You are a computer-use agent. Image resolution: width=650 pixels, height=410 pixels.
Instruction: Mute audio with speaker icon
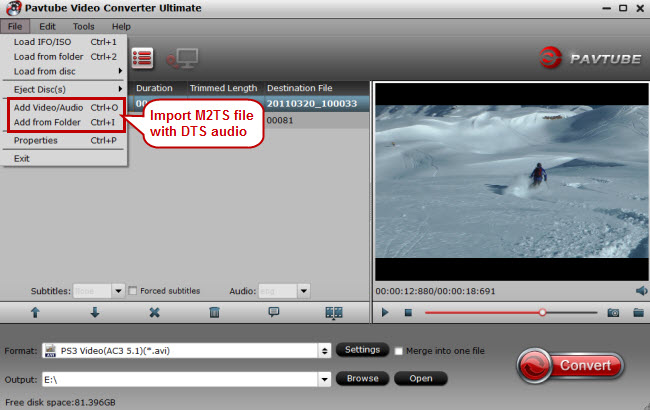pos(641,291)
